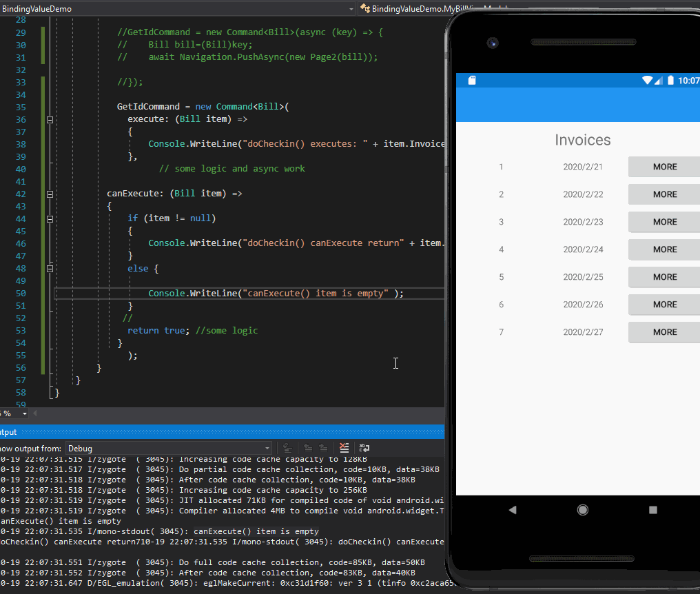Screen dimensions: 700x594
Task: Collapse the else block at line 48
Action: (50, 269)
